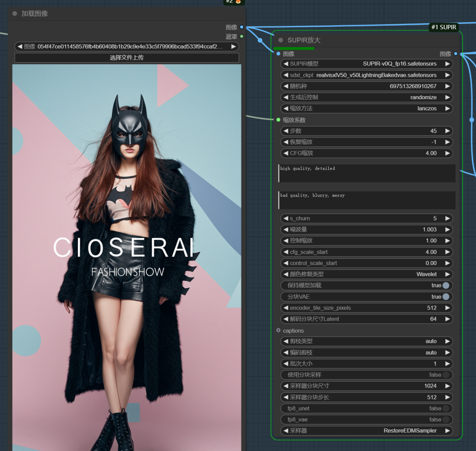The width and height of the screenshot is (476, 451).
Task: Open the 剪枝类型 auto dropdown
Action: pos(367,341)
